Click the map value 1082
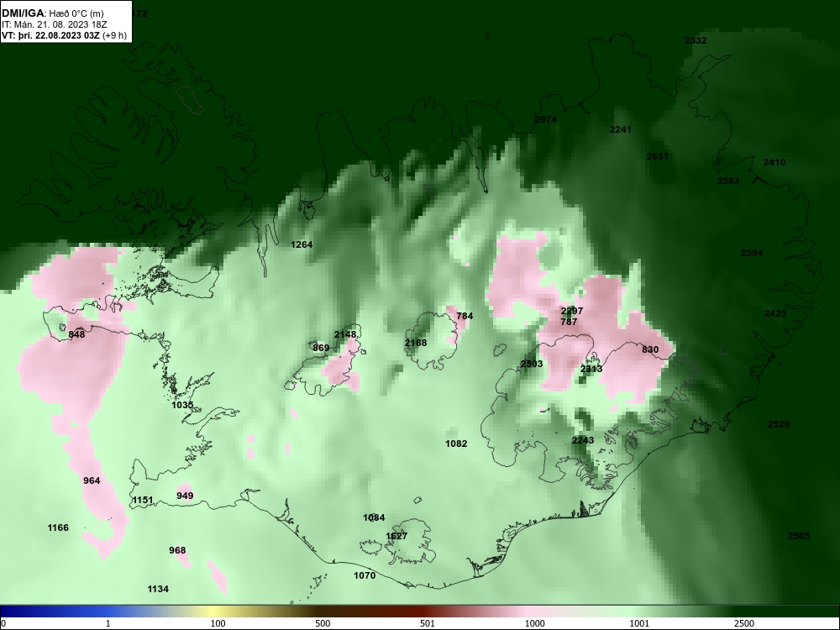Viewport: 840px width, 630px height. [x=456, y=444]
